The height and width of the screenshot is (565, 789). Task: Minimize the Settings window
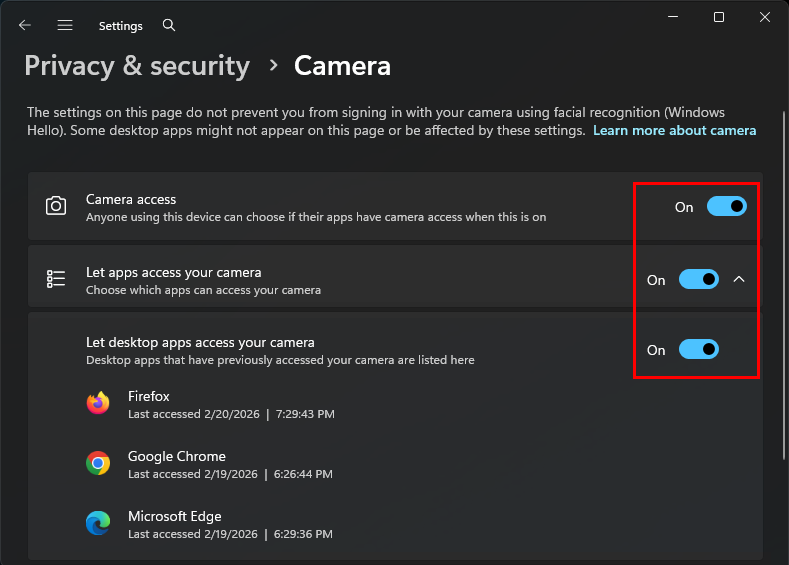tap(672, 17)
